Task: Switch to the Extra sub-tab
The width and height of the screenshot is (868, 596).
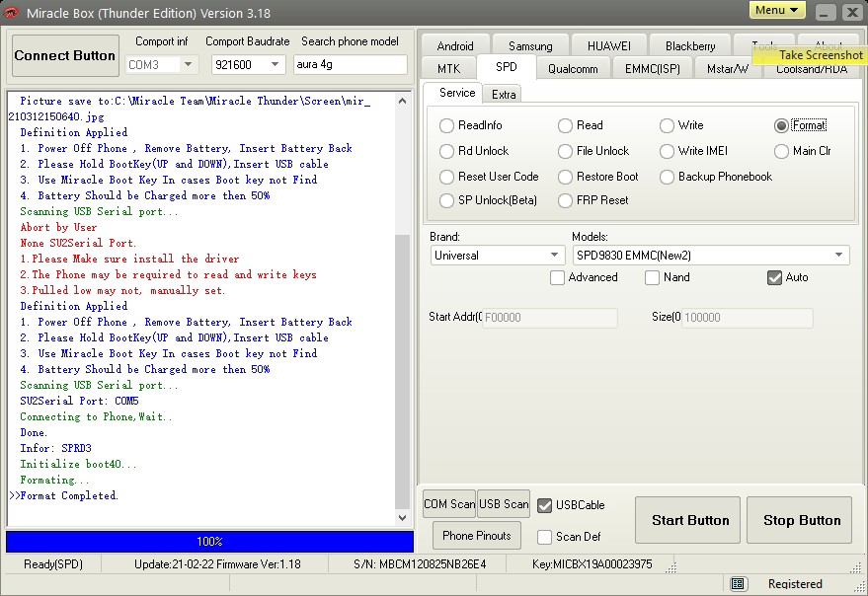Action: 504,95
